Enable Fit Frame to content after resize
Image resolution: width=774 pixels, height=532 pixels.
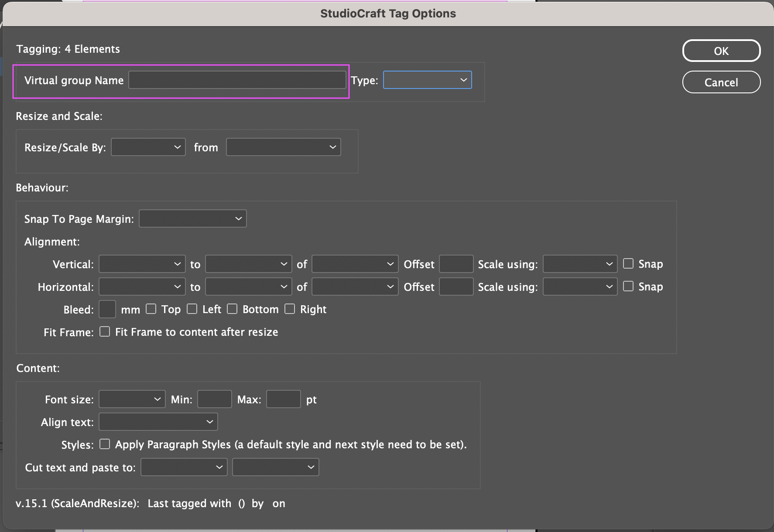click(105, 331)
